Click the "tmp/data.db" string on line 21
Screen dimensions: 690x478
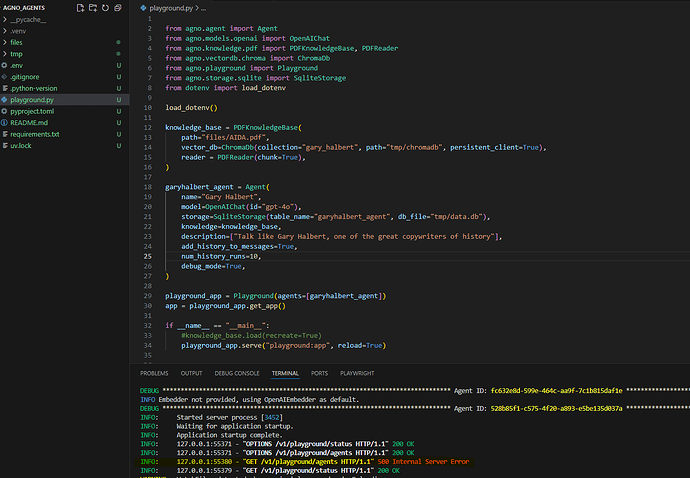(457, 217)
